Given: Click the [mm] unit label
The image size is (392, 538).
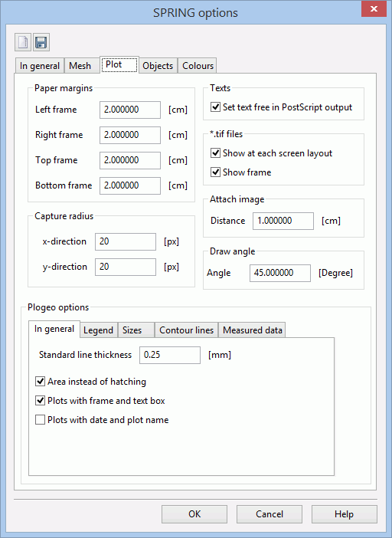Looking at the screenshot, I should (220, 355).
